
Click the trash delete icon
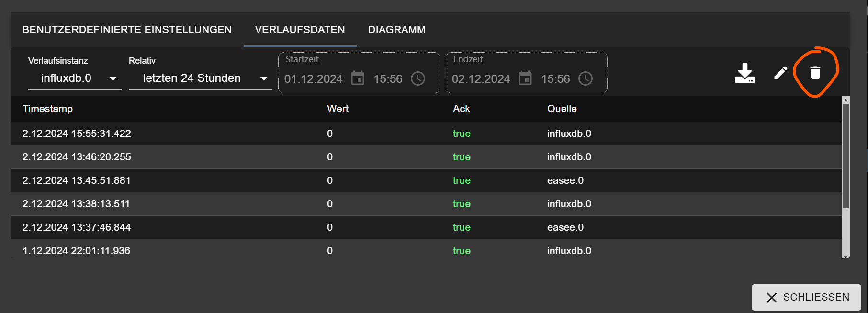click(x=815, y=73)
